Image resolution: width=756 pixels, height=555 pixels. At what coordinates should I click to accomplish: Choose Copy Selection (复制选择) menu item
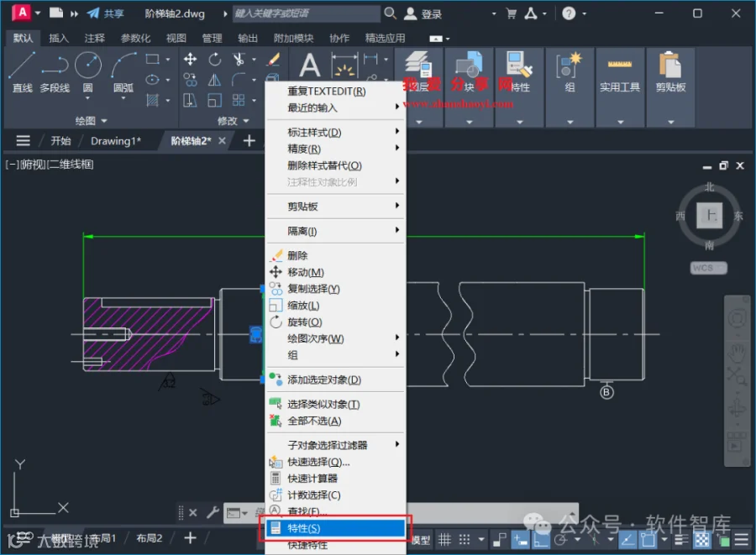335,289
